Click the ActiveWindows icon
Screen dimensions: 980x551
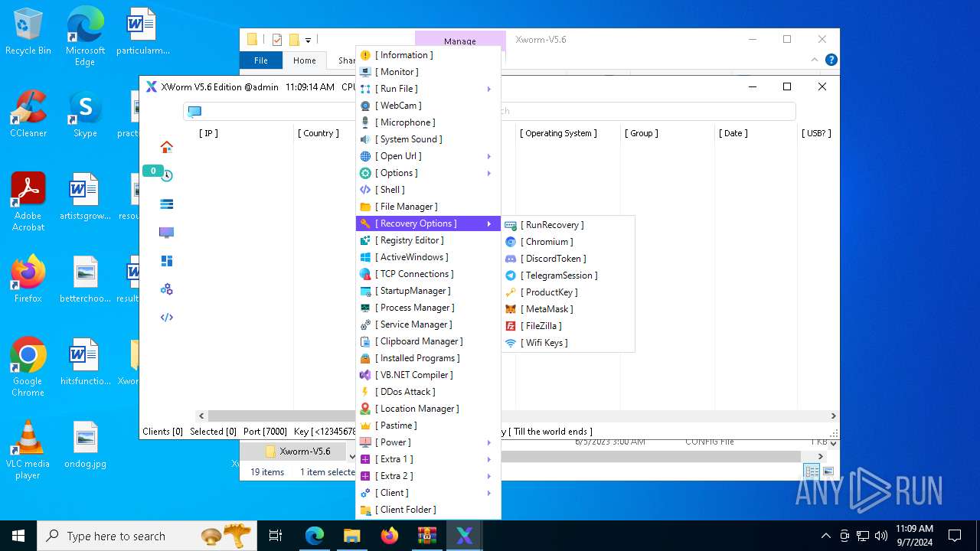(366, 257)
